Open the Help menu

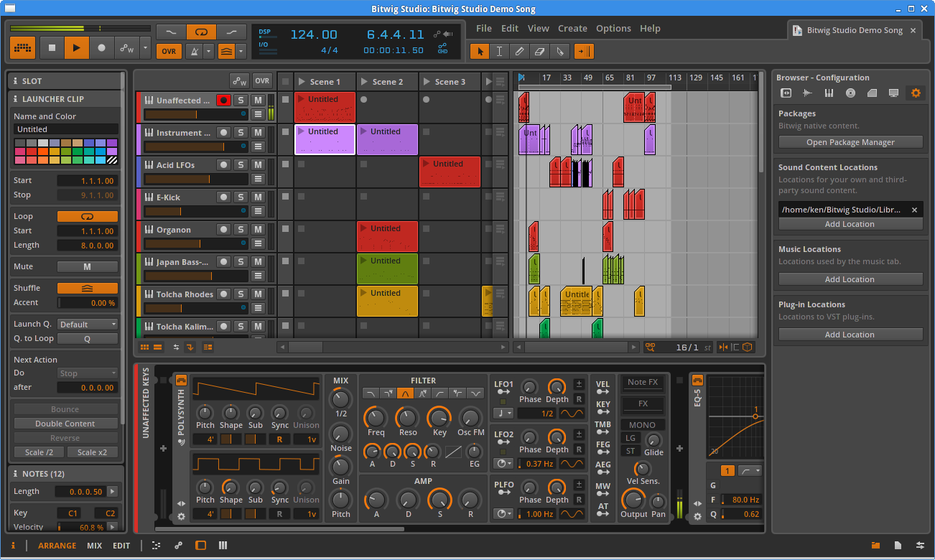tap(650, 29)
